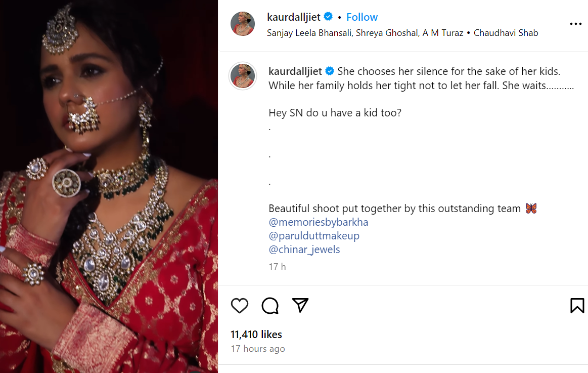Image resolution: width=588 pixels, height=373 pixels.
Task: Open the kaurdalljiet username in the header
Action: coord(294,17)
